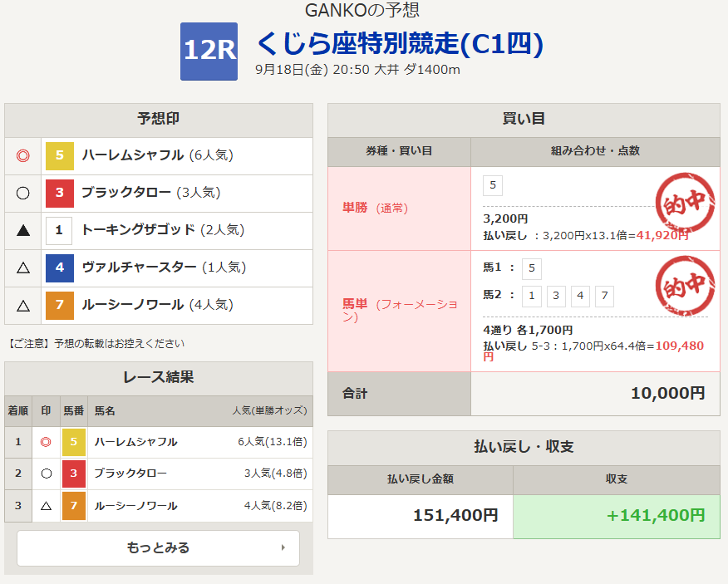Select ブラックタロー in race results table

pos(130,474)
